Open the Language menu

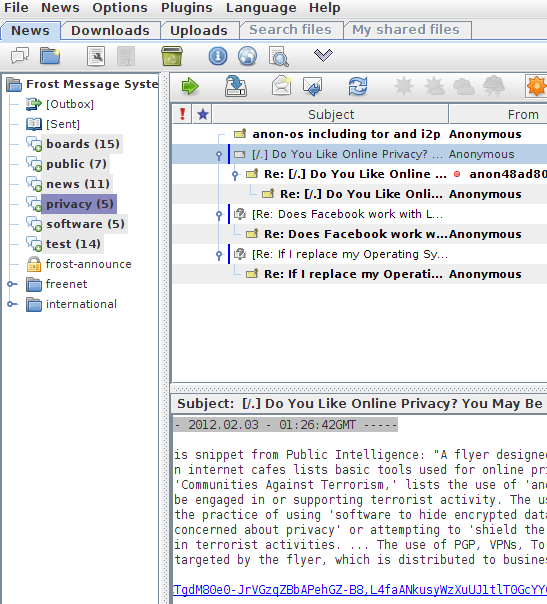pyautogui.click(x=261, y=8)
